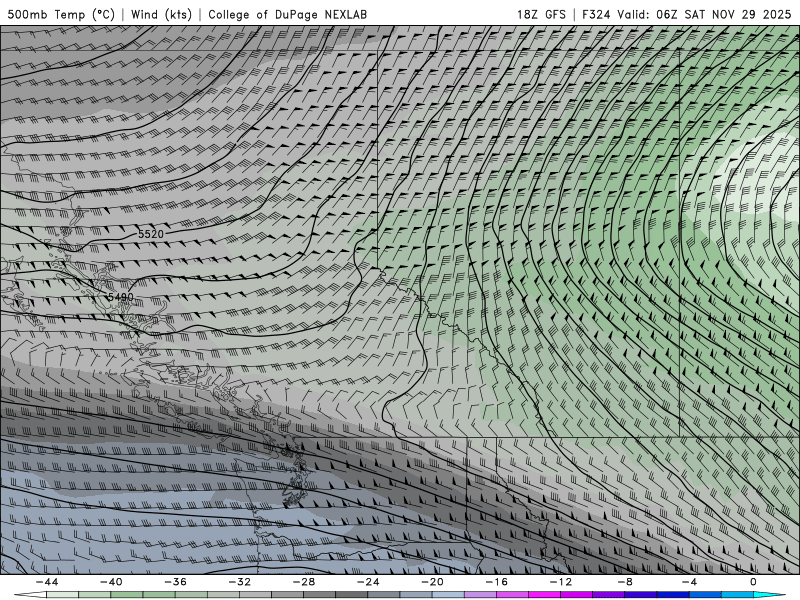This screenshot has width=800, height=600.
Task: Click the -24 colorbar tick label
Action: click(368, 582)
